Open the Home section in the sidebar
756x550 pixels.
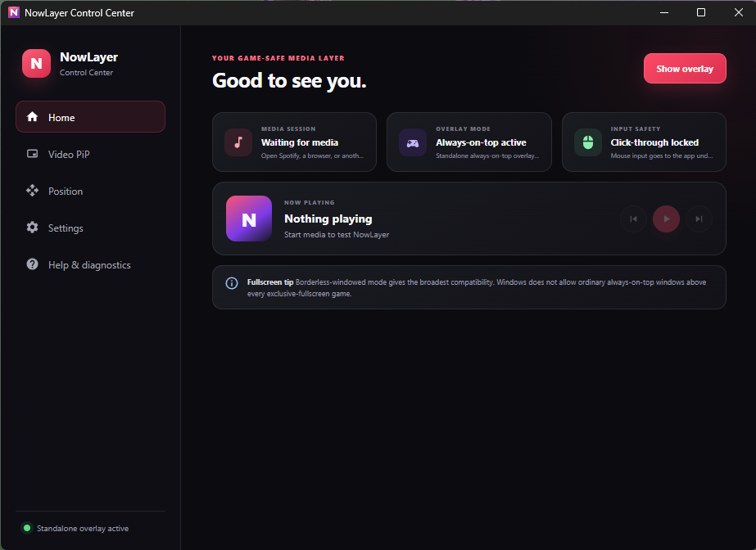tap(90, 117)
